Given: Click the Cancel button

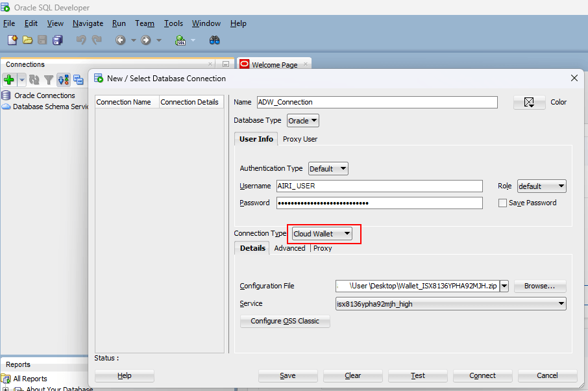Looking at the screenshot, I should (548, 375).
